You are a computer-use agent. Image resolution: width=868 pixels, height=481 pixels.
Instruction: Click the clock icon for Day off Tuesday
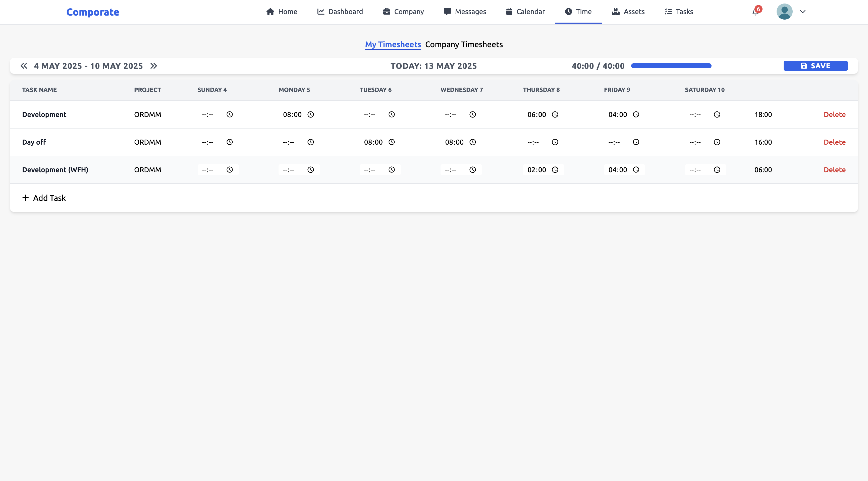(391, 142)
